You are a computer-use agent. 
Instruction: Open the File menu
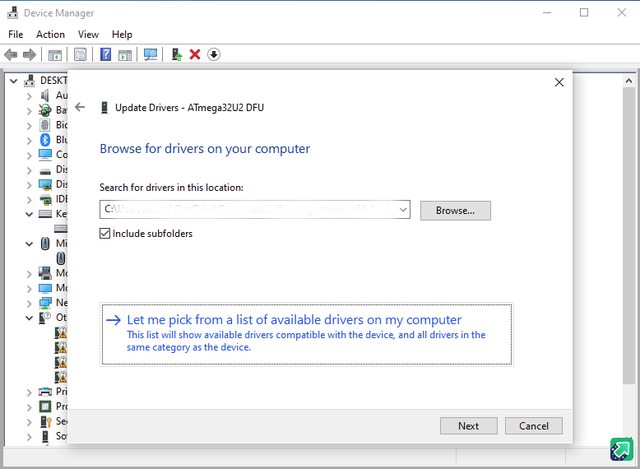(16, 34)
